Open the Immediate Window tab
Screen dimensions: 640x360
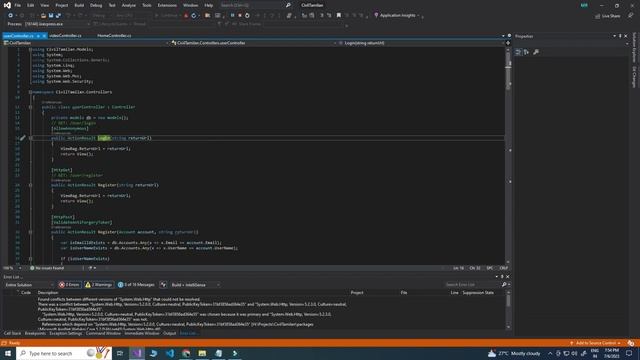click(x=142, y=333)
